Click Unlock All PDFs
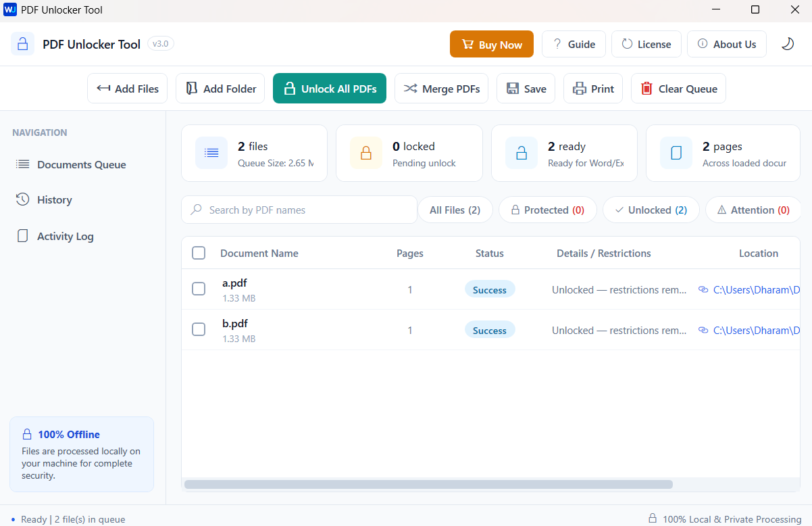 pos(330,89)
